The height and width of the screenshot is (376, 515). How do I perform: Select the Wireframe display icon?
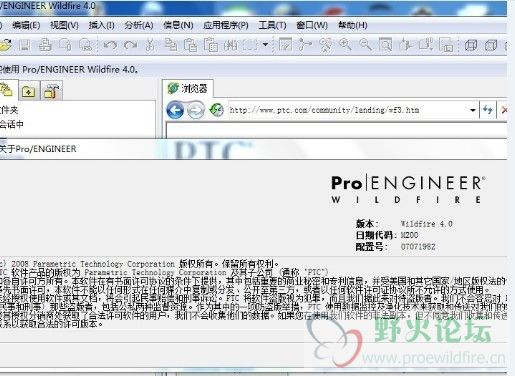click(x=471, y=45)
